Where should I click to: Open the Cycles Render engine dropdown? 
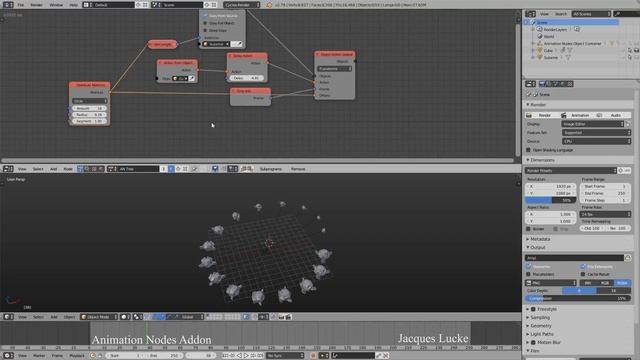click(242, 5)
